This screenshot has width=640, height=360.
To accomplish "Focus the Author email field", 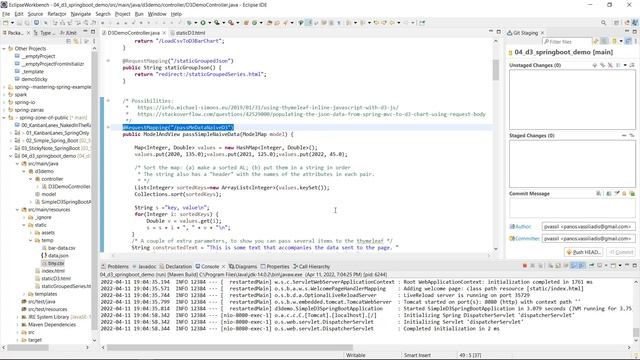I will click(x=588, y=227).
